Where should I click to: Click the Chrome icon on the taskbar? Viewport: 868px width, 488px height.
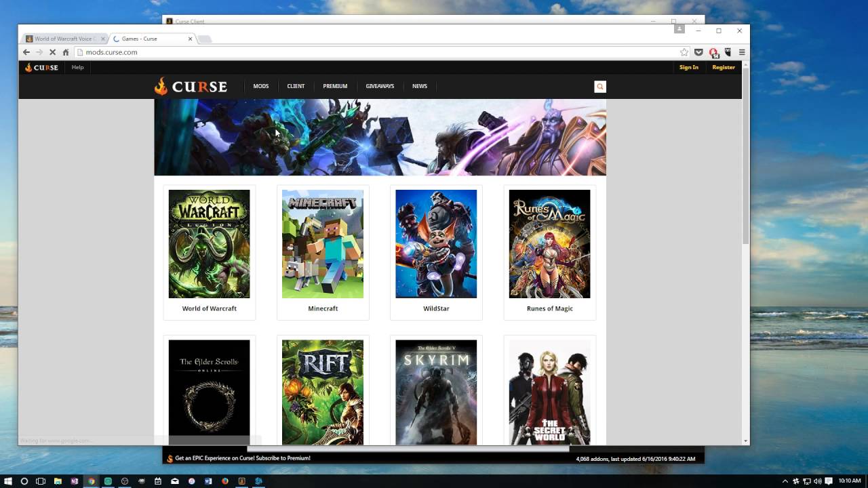pyautogui.click(x=91, y=481)
